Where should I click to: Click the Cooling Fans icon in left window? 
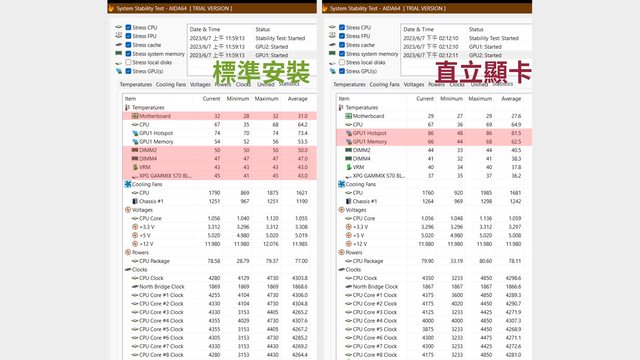(128, 184)
